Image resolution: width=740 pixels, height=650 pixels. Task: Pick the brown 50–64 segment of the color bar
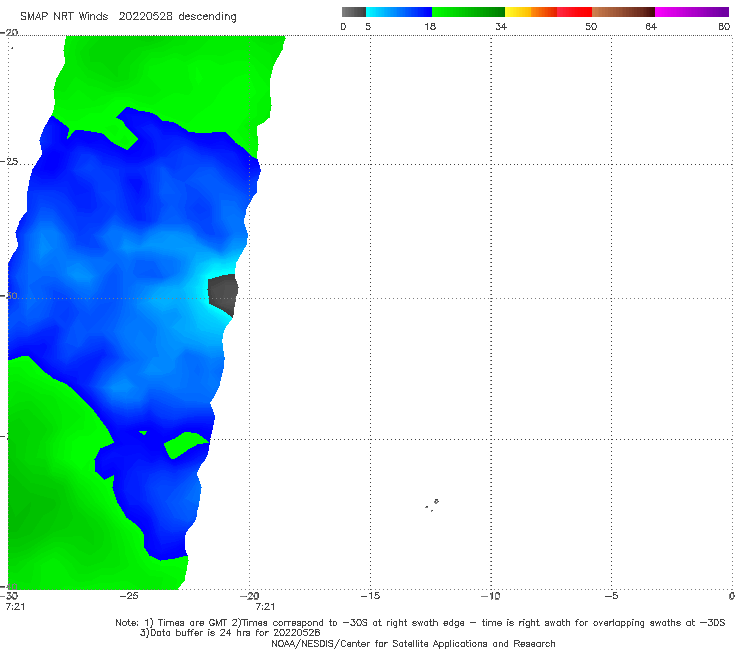click(x=623, y=12)
